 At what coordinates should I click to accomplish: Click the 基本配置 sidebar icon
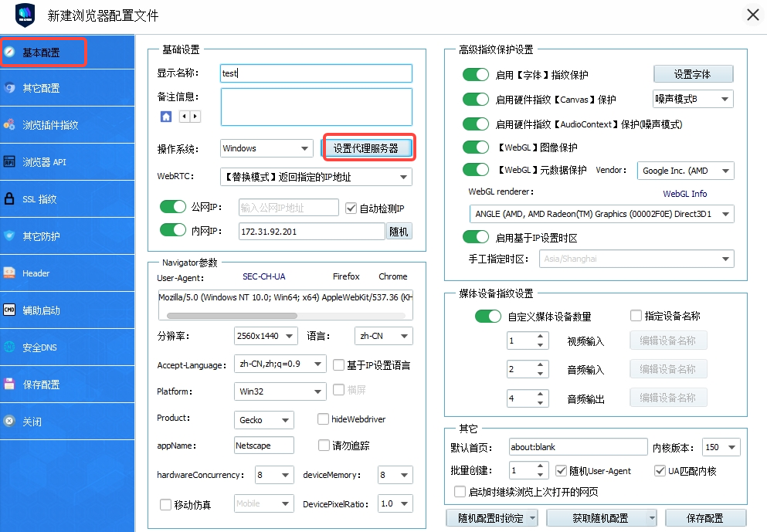(10, 52)
